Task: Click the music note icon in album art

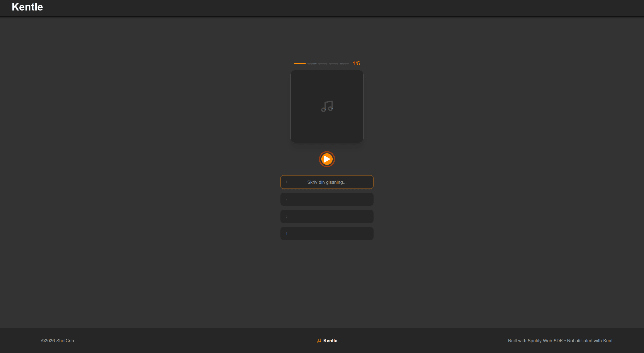Action: tap(327, 106)
